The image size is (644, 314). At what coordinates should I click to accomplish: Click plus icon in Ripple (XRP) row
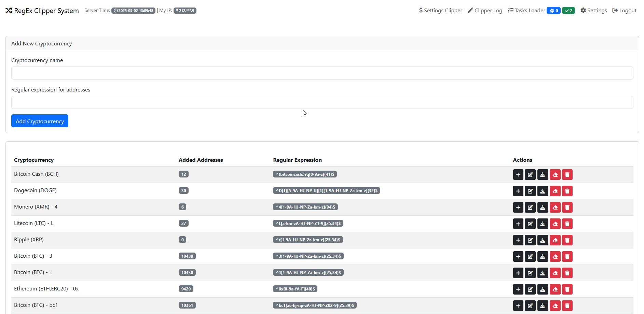[x=518, y=240]
